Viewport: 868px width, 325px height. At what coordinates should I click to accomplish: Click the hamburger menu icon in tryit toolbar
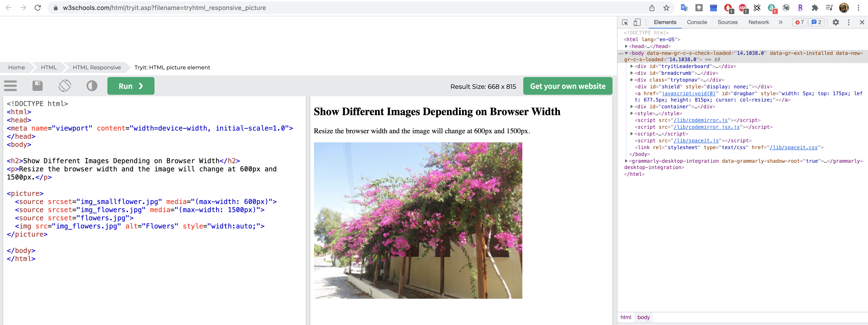click(10, 86)
